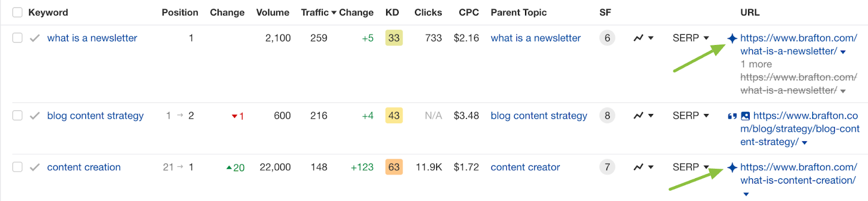Click the KD score badge showing 63
Screen dimensions: 868x201
click(394, 167)
